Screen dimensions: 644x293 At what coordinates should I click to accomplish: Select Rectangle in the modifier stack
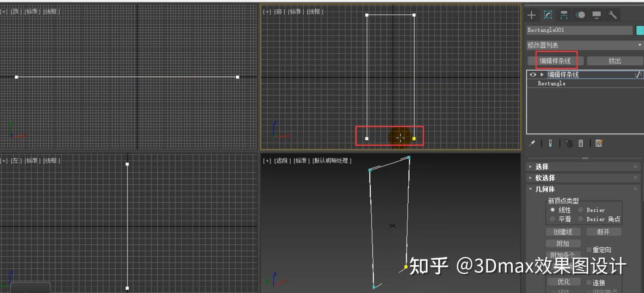(x=551, y=83)
